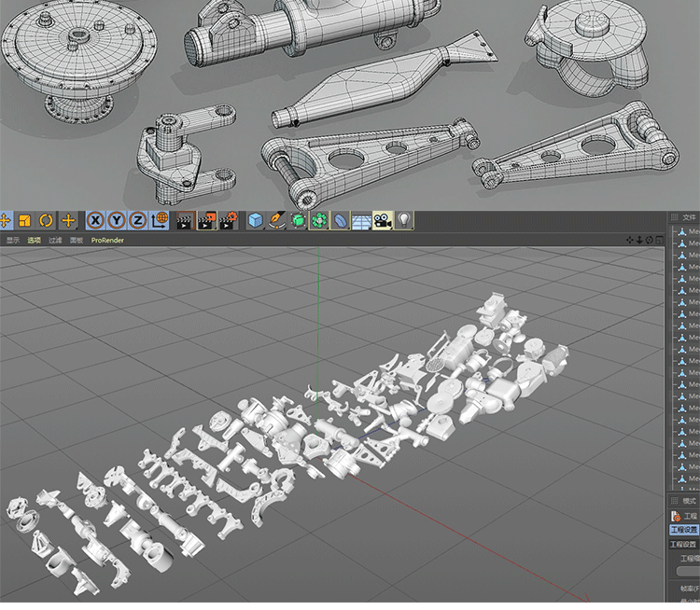Open render settings clapperboard with gear

(x=228, y=221)
